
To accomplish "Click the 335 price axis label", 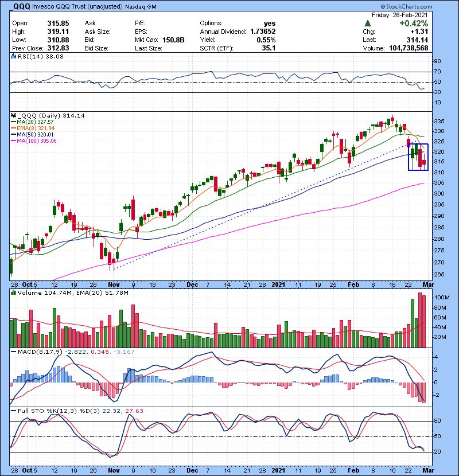I will [439, 122].
